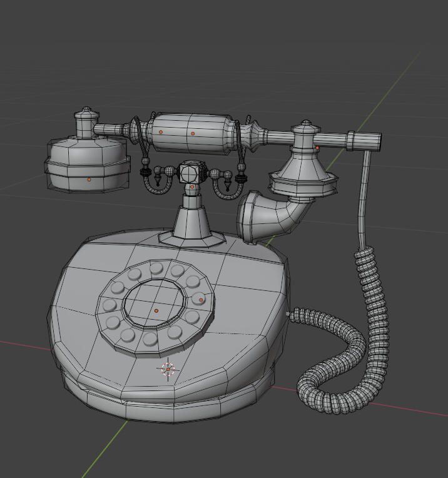This screenshot has width=448, height=478.
Task: Click the 3D cursor on the phone base
Action: tap(168, 370)
